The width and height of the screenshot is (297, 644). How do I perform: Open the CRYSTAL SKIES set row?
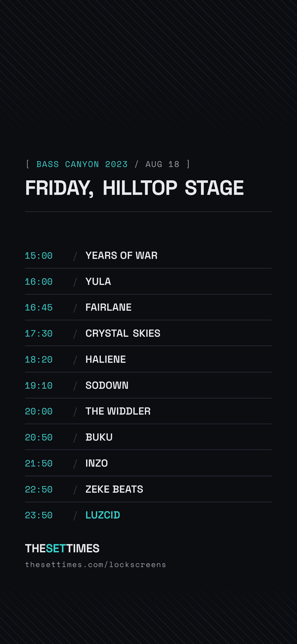click(x=148, y=333)
